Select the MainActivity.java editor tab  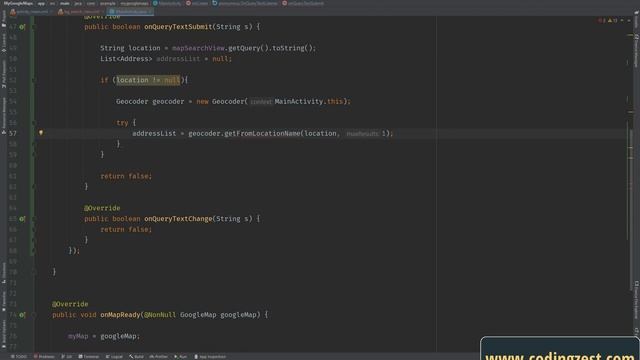point(131,12)
